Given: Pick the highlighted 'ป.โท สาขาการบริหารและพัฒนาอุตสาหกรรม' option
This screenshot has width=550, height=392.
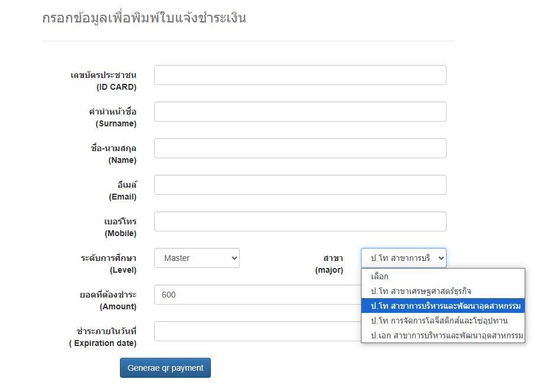Looking at the screenshot, I should tap(443, 306).
